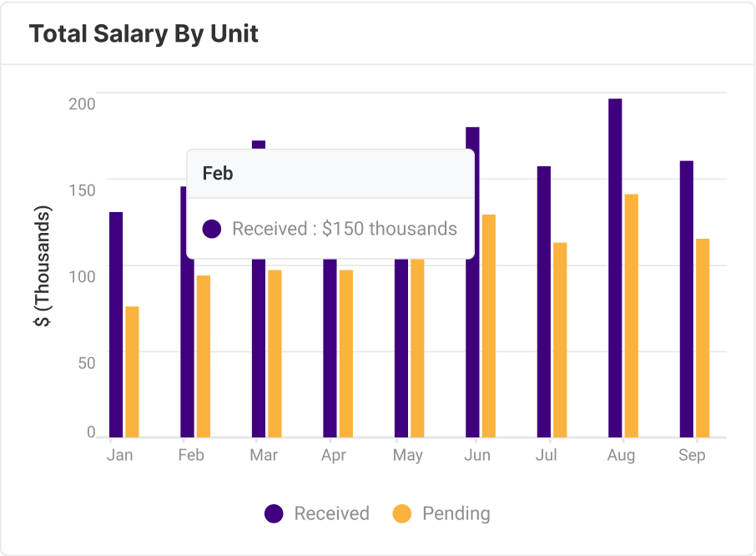Select the Aug Received purple bar
Viewport: 756px width, 556px height.
[x=615, y=268]
